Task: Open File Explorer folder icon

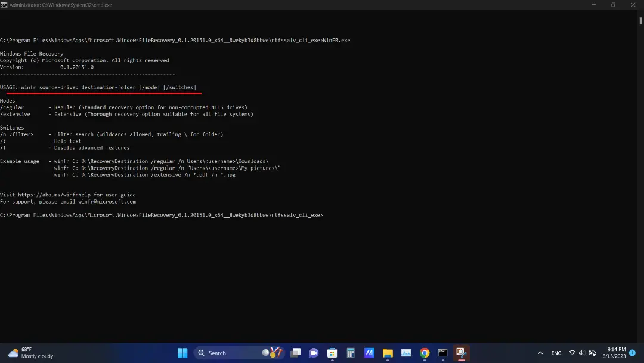Action: pos(388,353)
